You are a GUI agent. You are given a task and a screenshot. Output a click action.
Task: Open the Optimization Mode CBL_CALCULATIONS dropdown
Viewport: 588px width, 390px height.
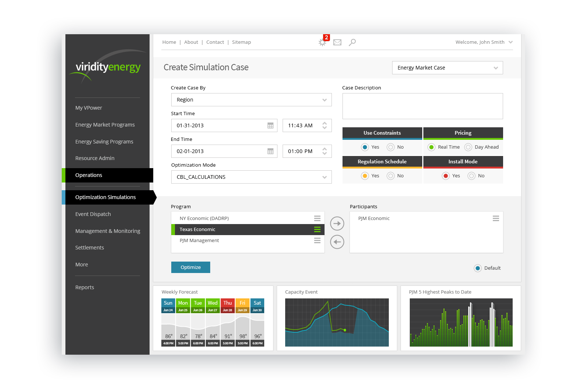(x=251, y=177)
